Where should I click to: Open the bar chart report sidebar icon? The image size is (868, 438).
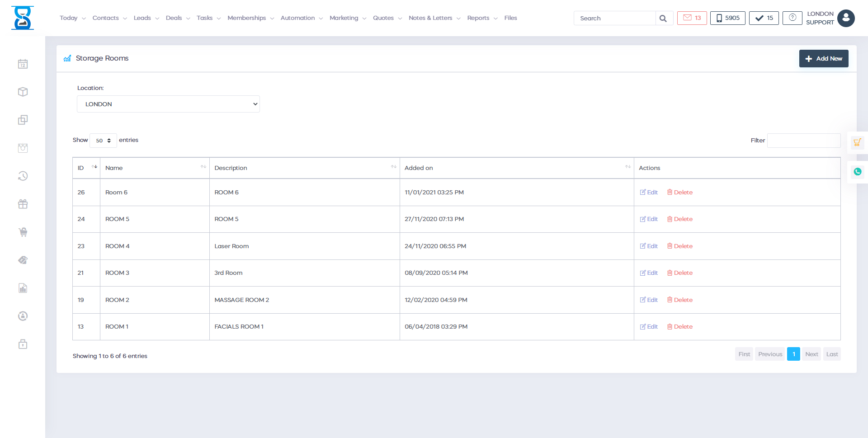coord(23,288)
